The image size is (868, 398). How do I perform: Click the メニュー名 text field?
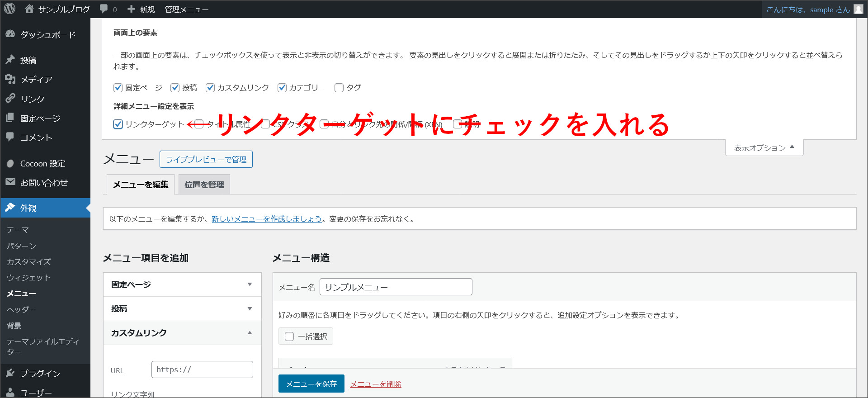tap(396, 287)
